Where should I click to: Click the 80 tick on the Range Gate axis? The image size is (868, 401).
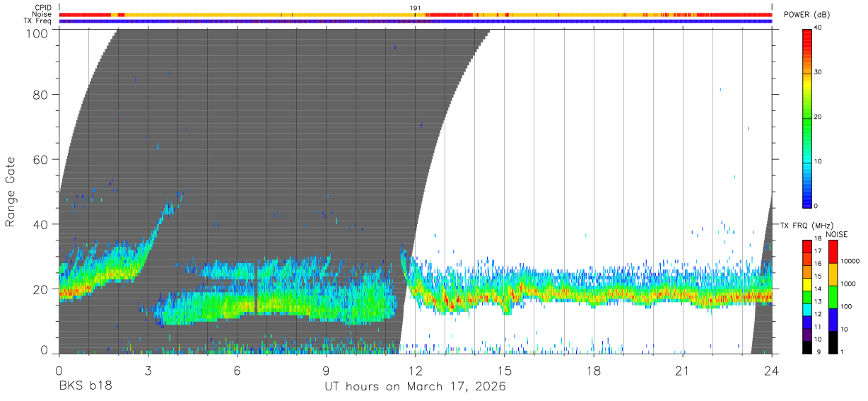[41, 95]
